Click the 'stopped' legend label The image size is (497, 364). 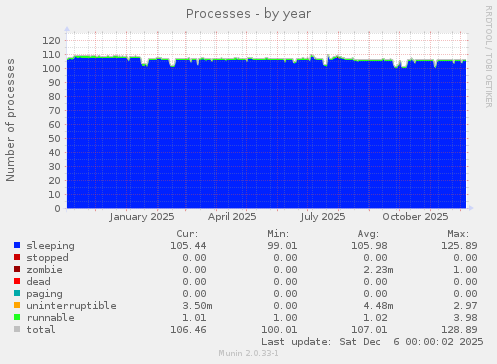coord(47,258)
